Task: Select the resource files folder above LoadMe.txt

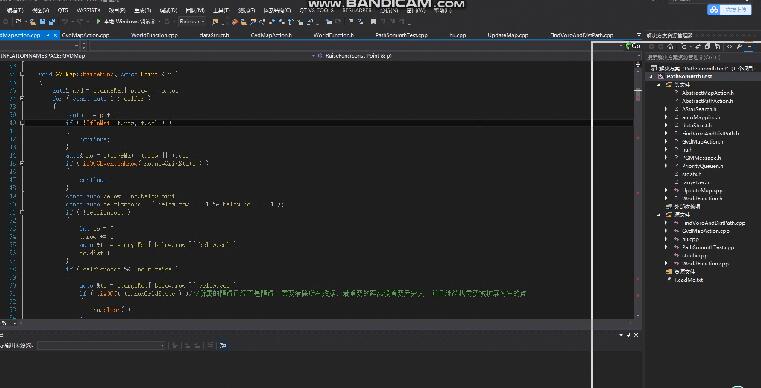Action: [x=684, y=271]
